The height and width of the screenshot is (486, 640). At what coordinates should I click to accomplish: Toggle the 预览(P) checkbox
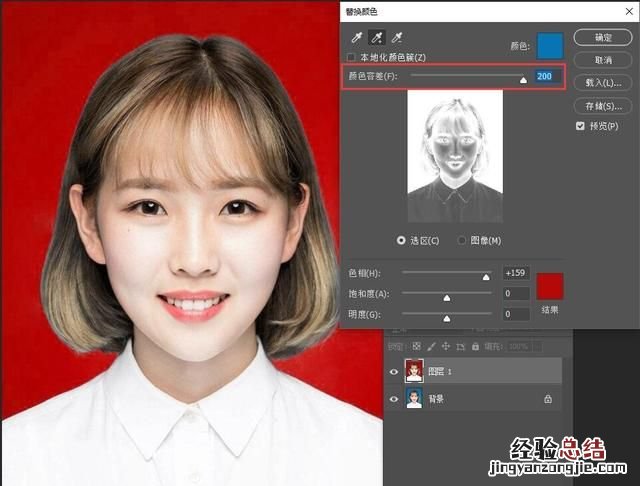tap(580, 126)
